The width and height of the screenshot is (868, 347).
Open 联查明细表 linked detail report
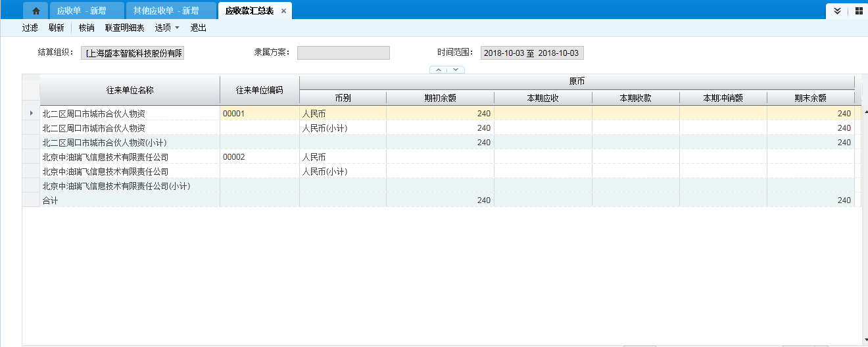pyautogui.click(x=124, y=28)
